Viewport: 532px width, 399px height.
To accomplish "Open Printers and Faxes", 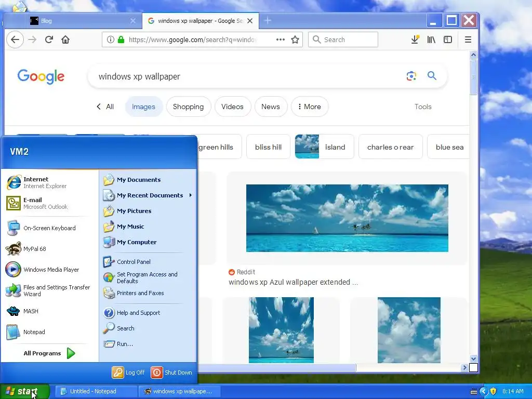I will pyautogui.click(x=148, y=293).
